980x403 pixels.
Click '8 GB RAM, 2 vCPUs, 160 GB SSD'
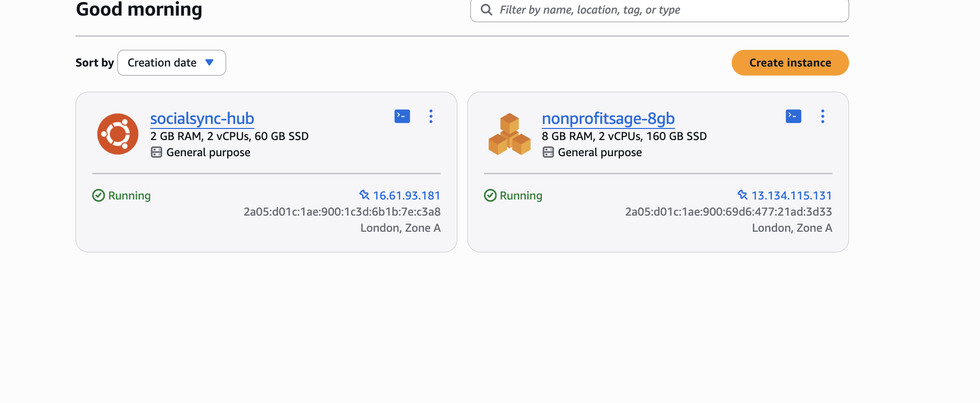click(x=624, y=136)
